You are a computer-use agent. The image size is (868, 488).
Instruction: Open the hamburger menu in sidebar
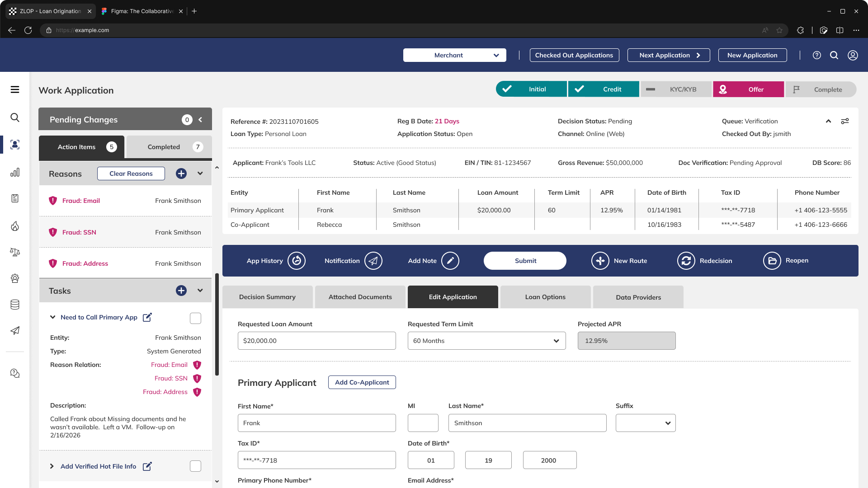(15, 89)
